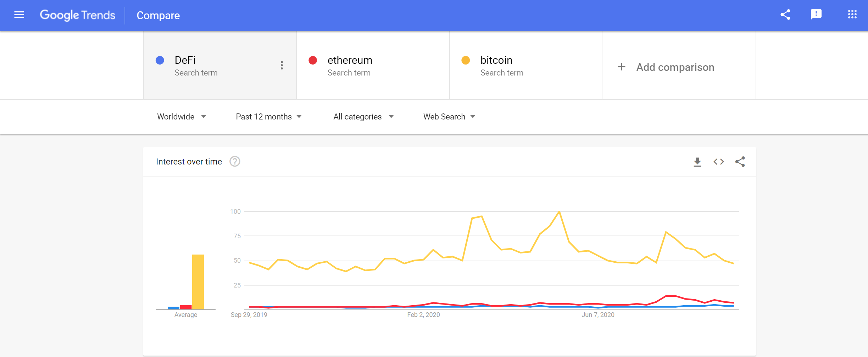Open the DeFi term options menu
This screenshot has width=868, height=357.
(282, 65)
